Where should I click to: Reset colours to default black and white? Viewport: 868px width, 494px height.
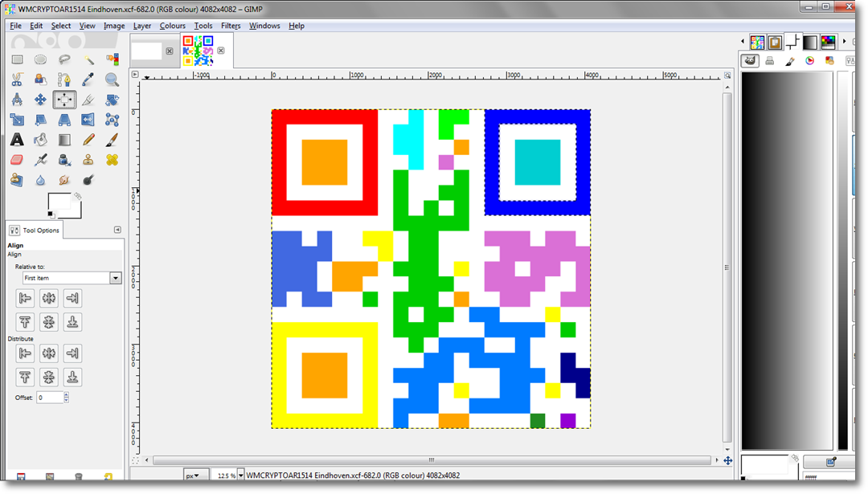(x=51, y=214)
